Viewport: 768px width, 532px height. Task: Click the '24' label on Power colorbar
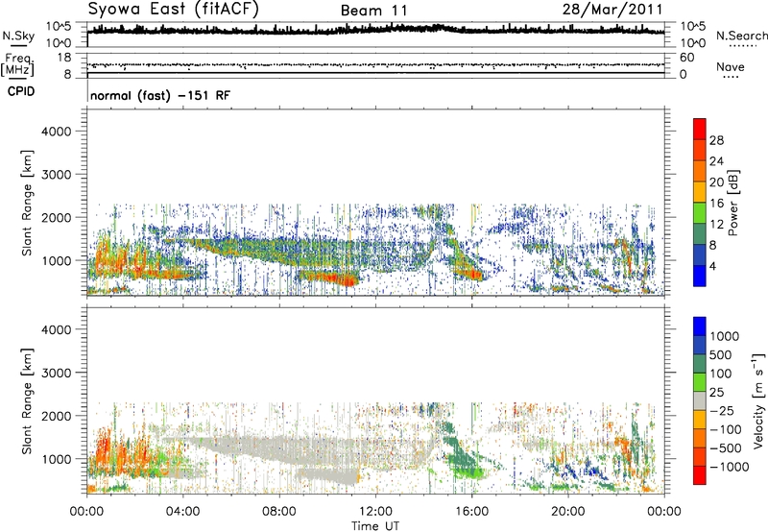click(x=716, y=161)
